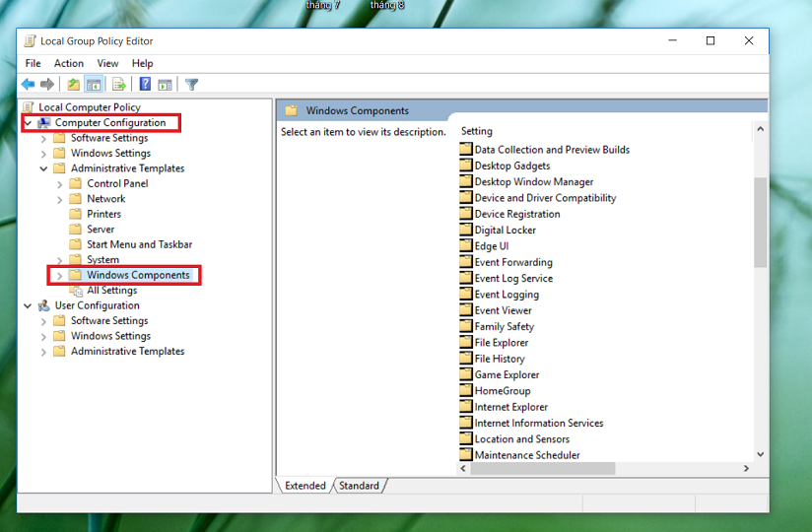
Task: Click the Event Viewer folder icon
Action: click(466, 309)
